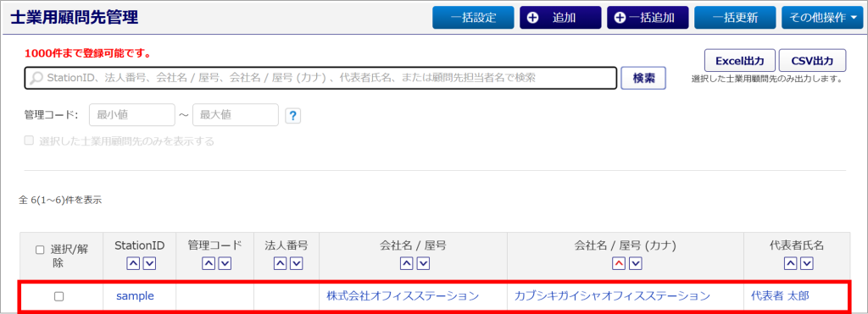The height and width of the screenshot is (314, 868).
Task: Export list with CSV出力 button
Action: pyautogui.click(x=813, y=60)
